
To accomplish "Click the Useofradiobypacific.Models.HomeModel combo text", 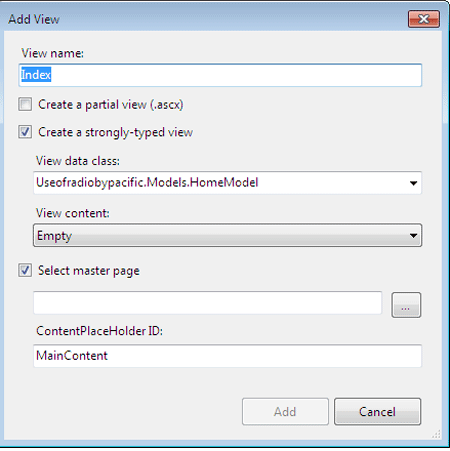I will tap(147, 183).
